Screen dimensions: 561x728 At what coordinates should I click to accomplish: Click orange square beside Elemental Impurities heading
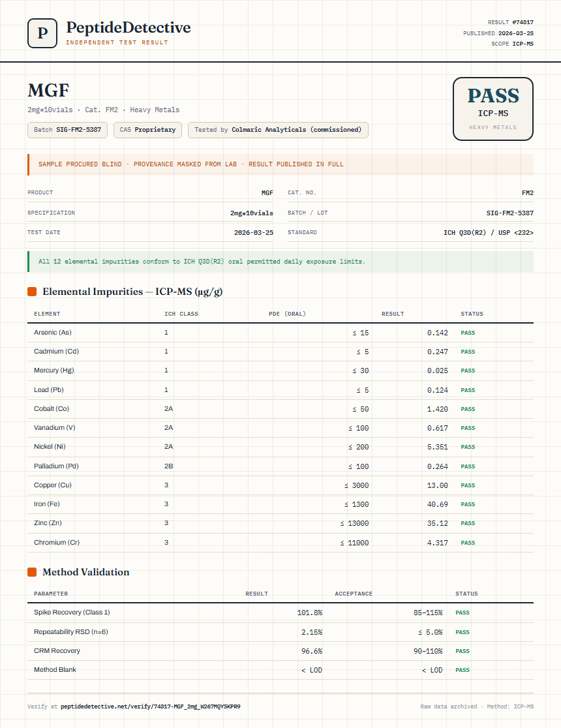click(32, 292)
